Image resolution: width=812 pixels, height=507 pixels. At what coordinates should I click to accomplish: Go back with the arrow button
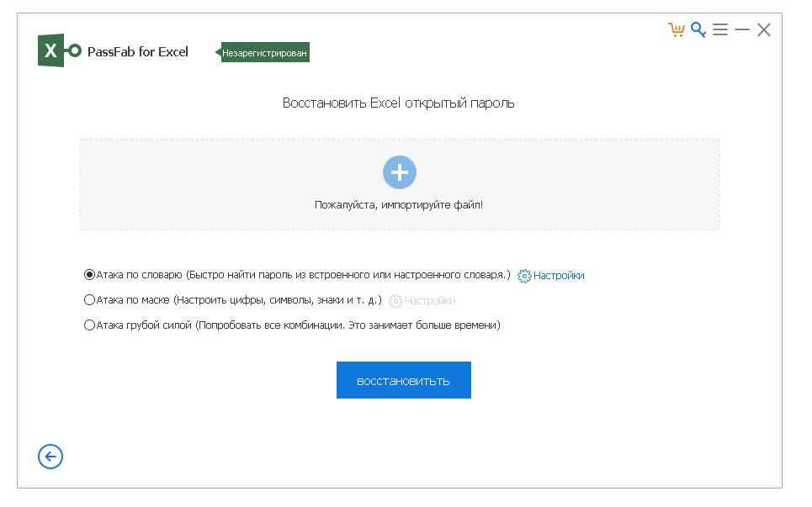tap(50, 457)
